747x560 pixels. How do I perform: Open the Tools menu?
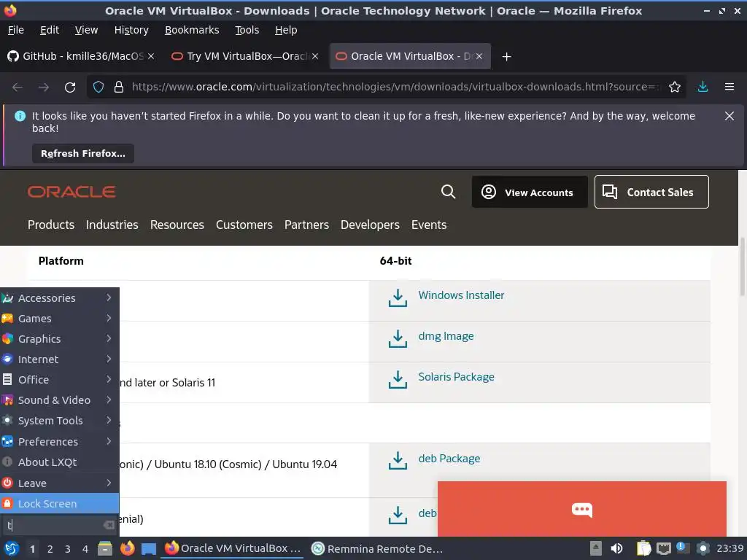(247, 30)
